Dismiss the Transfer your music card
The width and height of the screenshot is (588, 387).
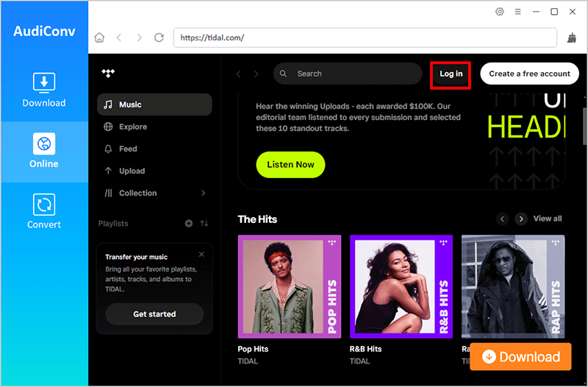click(x=201, y=254)
